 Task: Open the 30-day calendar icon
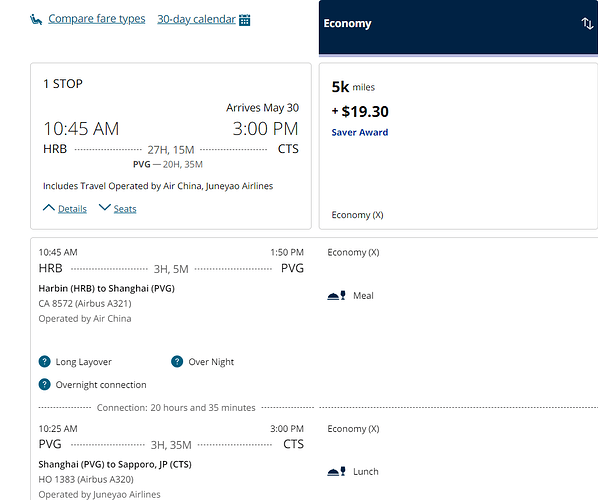click(x=244, y=20)
